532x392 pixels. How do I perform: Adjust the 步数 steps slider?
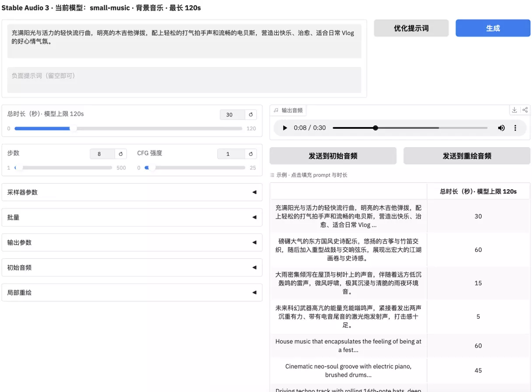click(64, 168)
